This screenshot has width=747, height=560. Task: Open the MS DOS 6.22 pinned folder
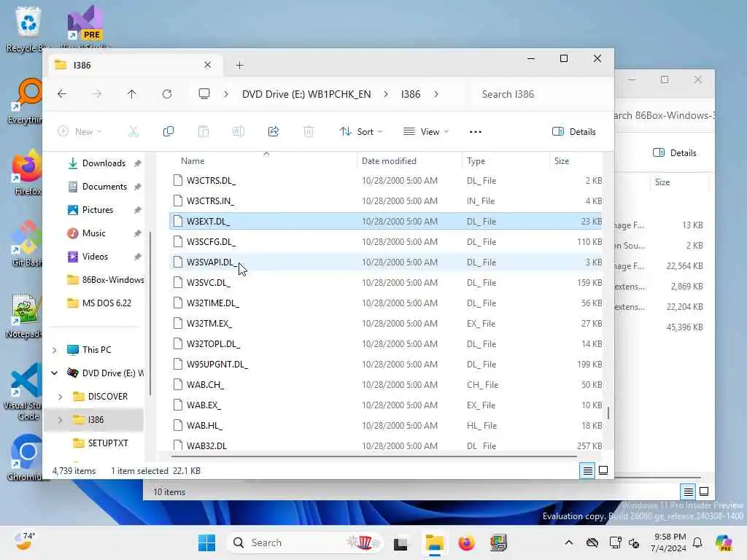107,303
